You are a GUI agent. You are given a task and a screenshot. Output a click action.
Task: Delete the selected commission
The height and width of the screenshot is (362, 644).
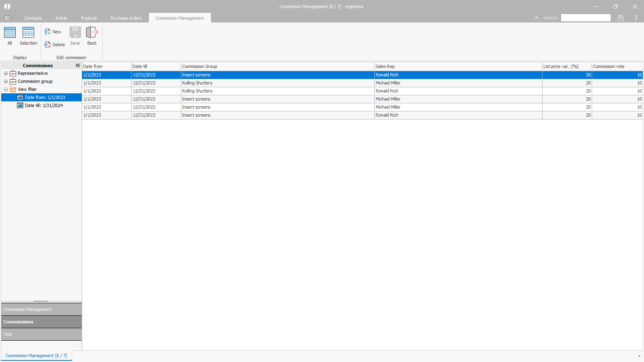click(54, 45)
